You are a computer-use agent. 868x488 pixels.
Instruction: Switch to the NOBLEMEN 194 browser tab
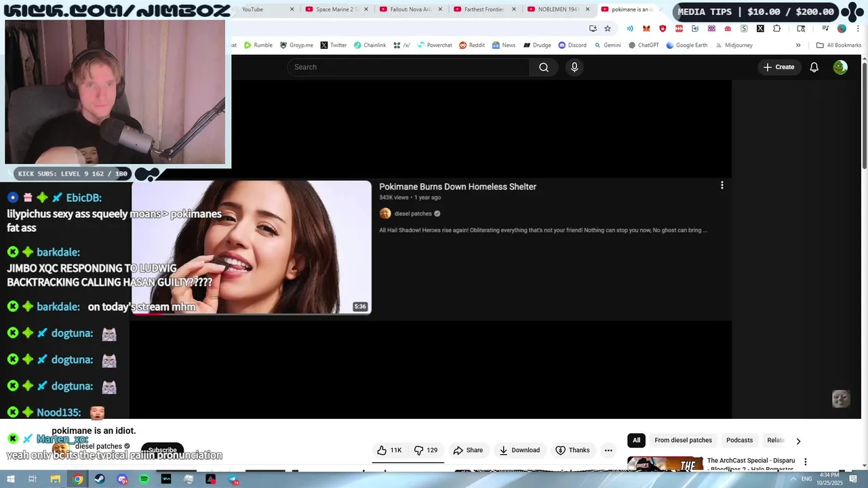[558, 9]
